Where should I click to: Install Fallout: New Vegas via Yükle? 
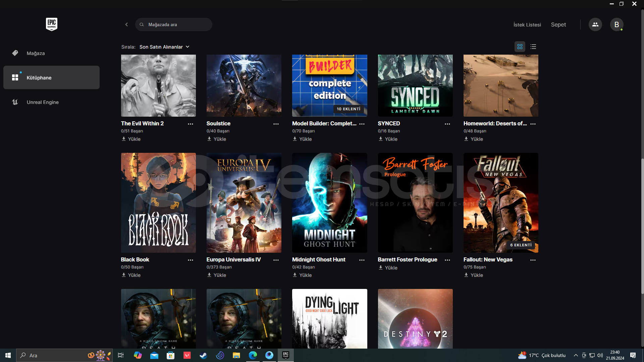474,275
